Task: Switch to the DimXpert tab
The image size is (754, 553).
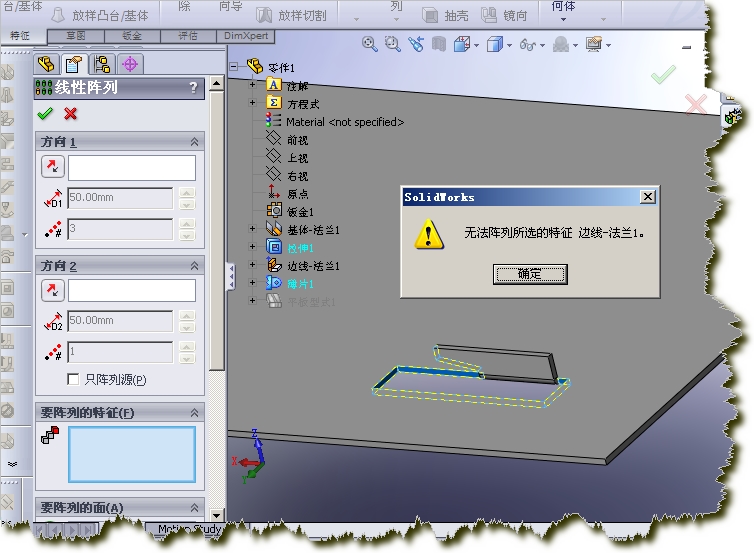Action: tap(246, 36)
